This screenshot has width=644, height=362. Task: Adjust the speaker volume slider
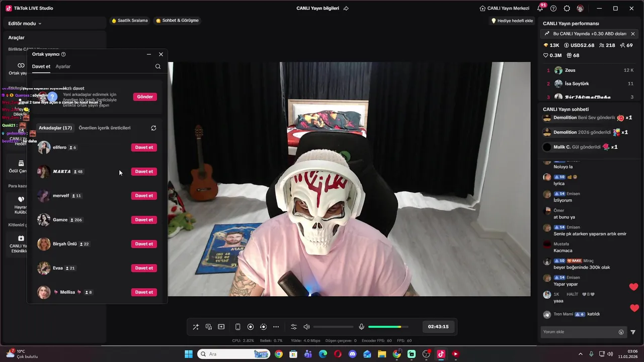(333, 327)
